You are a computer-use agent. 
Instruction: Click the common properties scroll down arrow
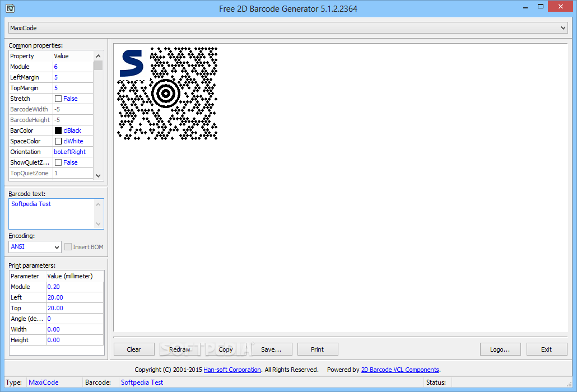pos(98,176)
